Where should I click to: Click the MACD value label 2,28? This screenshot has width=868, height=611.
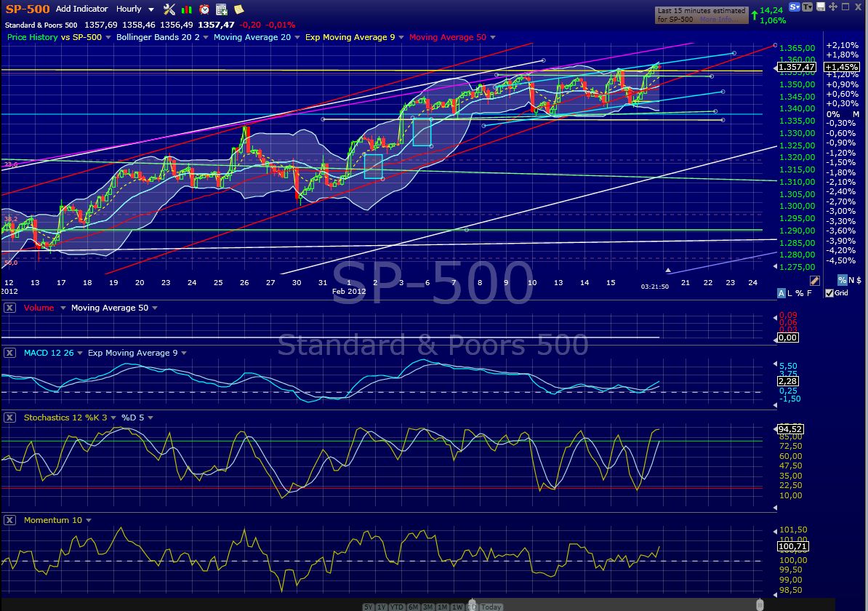(788, 382)
